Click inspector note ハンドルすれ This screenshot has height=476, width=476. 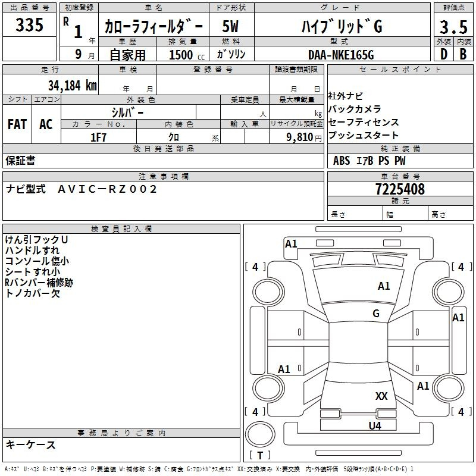click(32, 250)
